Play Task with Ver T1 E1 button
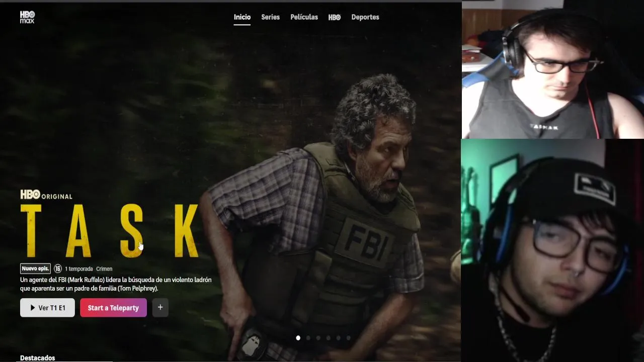This screenshot has width=644, height=362. click(47, 308)
